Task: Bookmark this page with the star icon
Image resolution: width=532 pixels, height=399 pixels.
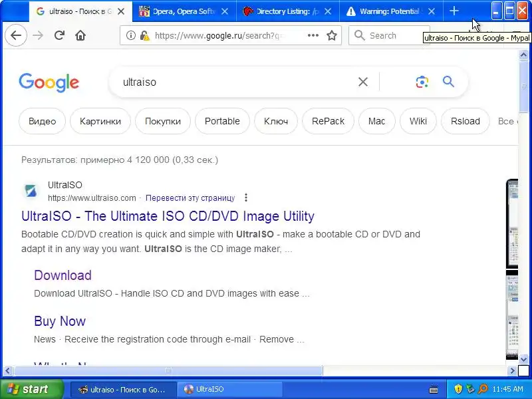Action: [332, 35]
